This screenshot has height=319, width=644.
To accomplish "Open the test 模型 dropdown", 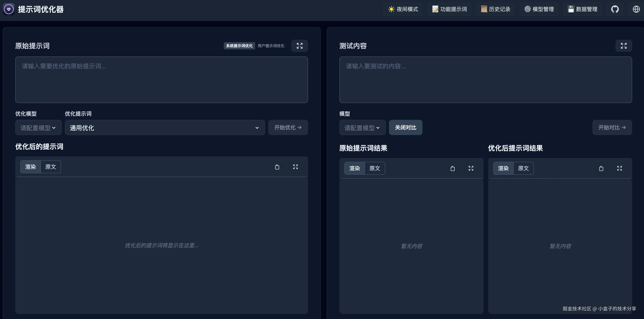I will click(362, 128).
